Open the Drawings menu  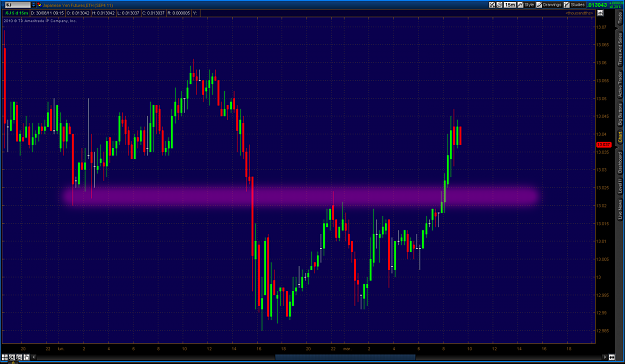point(552,5)
